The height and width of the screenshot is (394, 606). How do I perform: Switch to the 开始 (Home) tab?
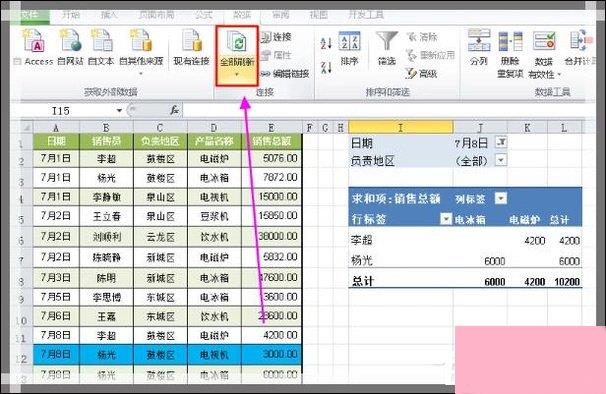coord(71,15)
